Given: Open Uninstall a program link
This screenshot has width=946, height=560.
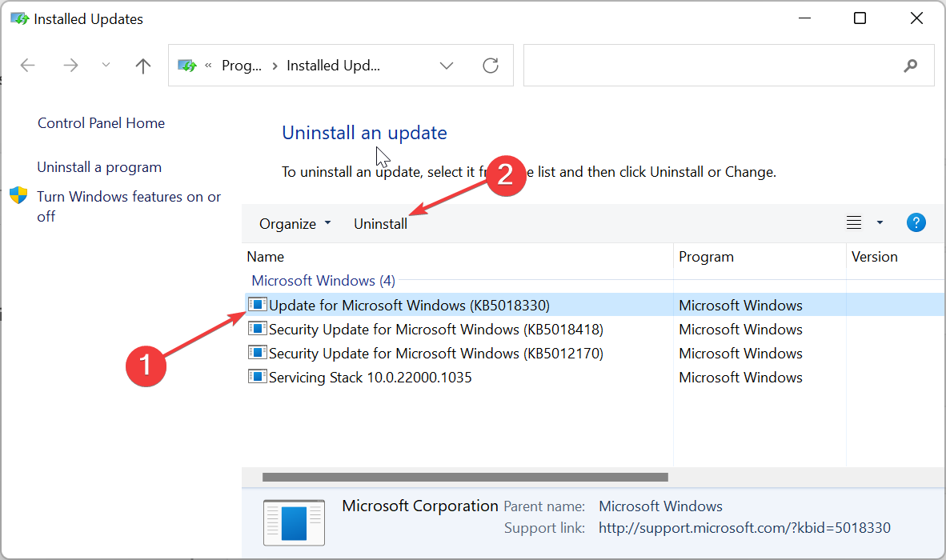Looking at the screenshot, I should click(x=99, y=167).
